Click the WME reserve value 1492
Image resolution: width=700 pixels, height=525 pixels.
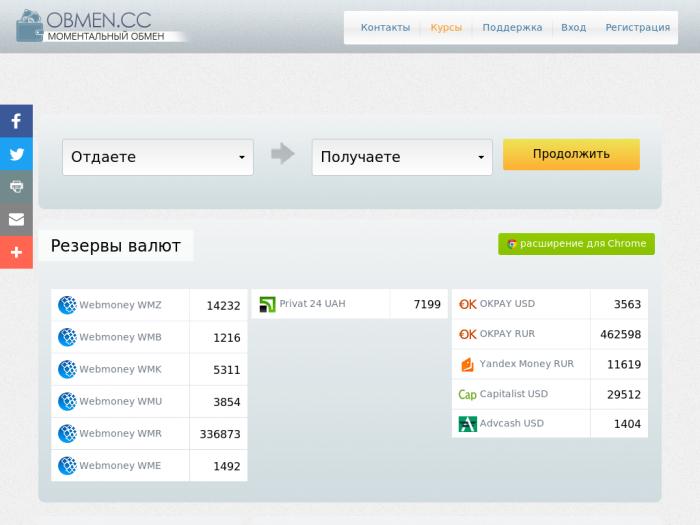227,467
